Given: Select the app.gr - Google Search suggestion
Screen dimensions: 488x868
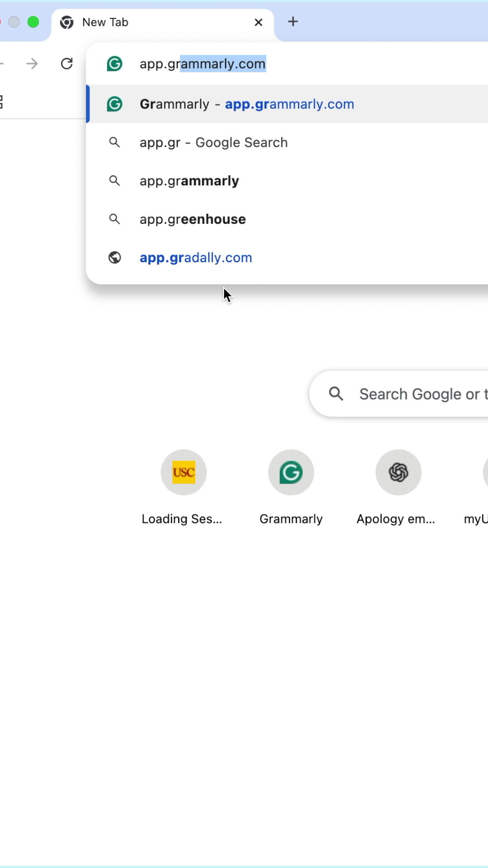Looking at the screenshot, I should pos(213,142).
